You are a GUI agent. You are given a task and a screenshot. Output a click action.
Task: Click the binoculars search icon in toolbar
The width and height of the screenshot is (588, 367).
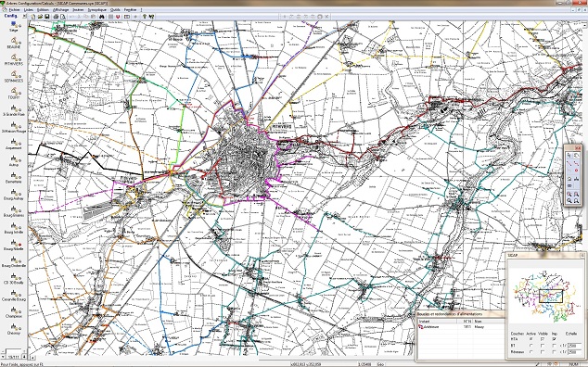coord(102,17)
